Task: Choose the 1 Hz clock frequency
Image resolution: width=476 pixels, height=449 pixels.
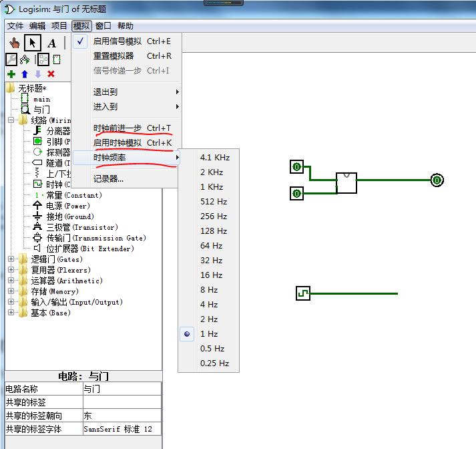Action: tap(208, 334)
